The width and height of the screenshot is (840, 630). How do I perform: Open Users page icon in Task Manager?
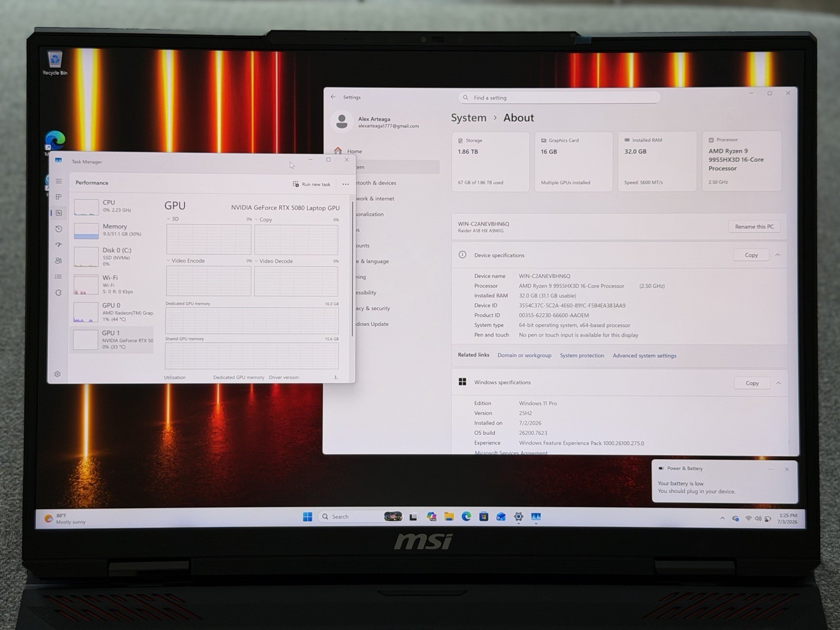59,260
